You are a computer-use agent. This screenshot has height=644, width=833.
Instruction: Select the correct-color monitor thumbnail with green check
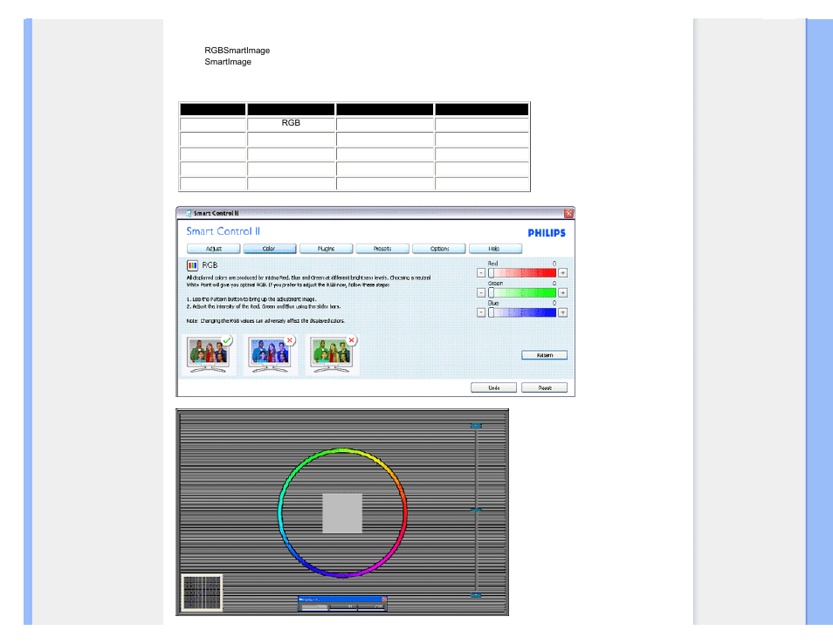click(209, 354)
